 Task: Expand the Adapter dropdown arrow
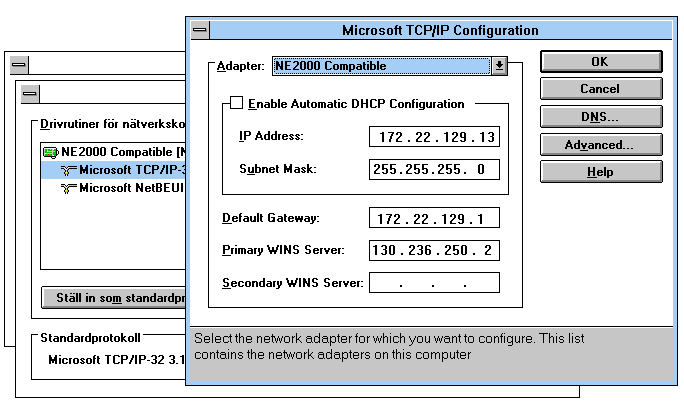coord(500,66)
